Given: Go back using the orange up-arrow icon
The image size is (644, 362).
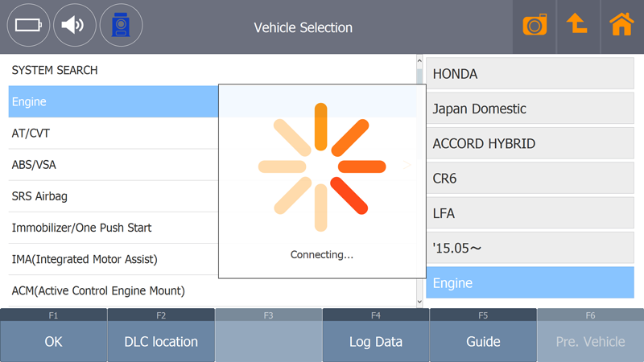Looking at the screenshot, I should [578, 25].
